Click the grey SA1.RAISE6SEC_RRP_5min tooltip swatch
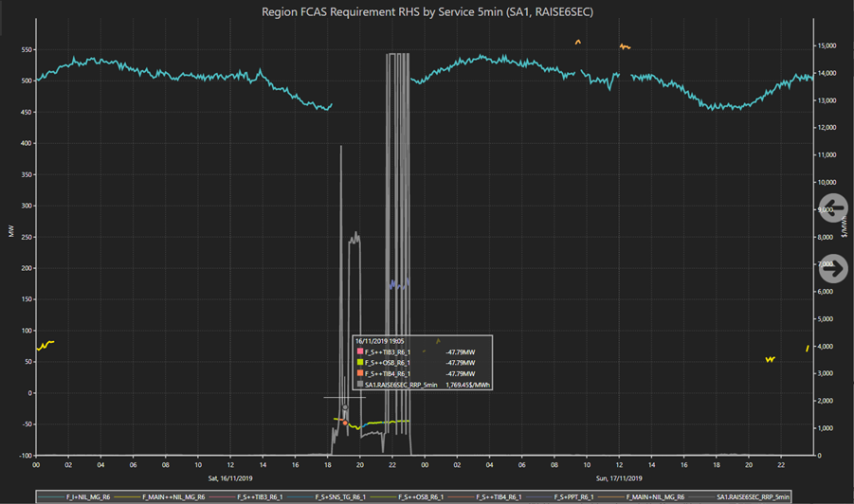This screenshot has height=504, width=854. pyautogui.click(x=359, y=385)
